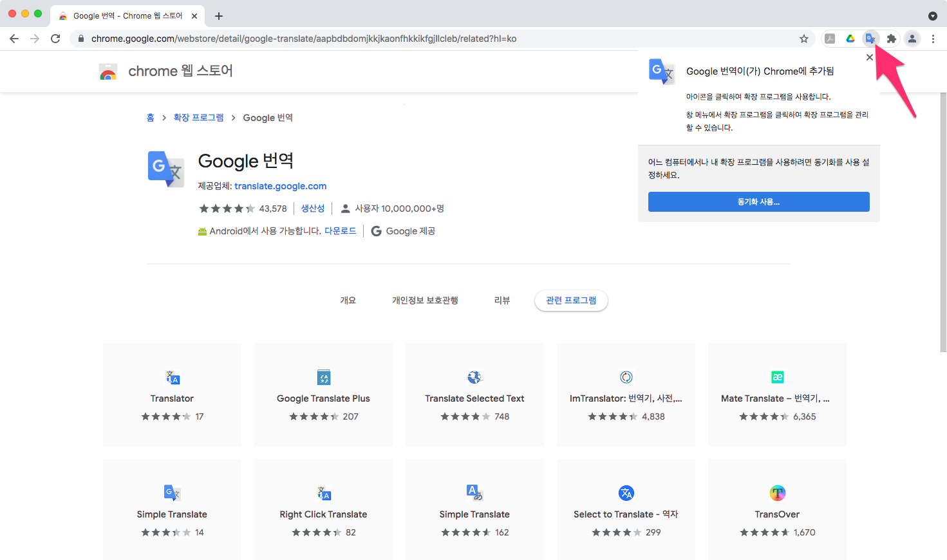The width and height of the screenshot is (947, 560).
Task: Go to 홈 in breadcrumb
Action: 151,118
